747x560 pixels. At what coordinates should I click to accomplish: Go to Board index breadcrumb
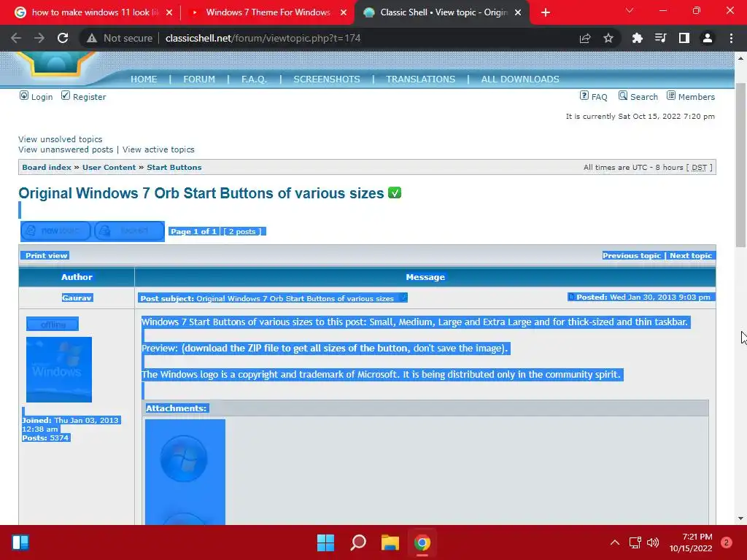[47, 167]
